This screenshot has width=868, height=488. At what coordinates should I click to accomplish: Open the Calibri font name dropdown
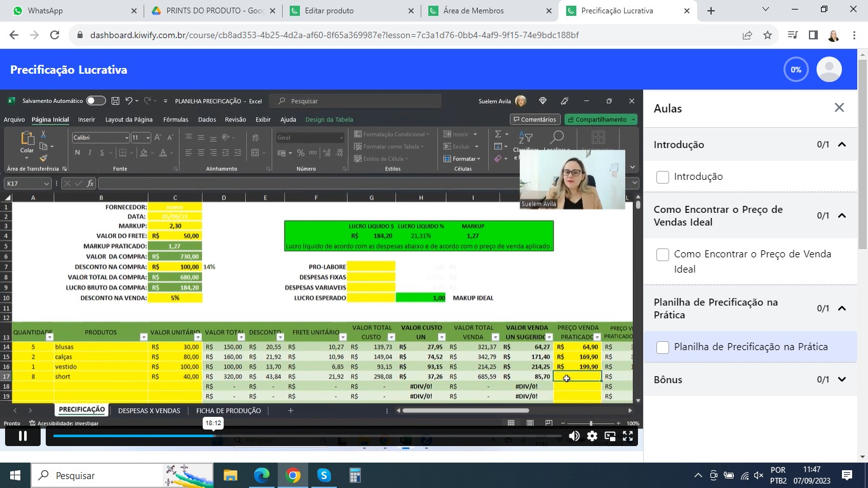[x=125, y=137]
